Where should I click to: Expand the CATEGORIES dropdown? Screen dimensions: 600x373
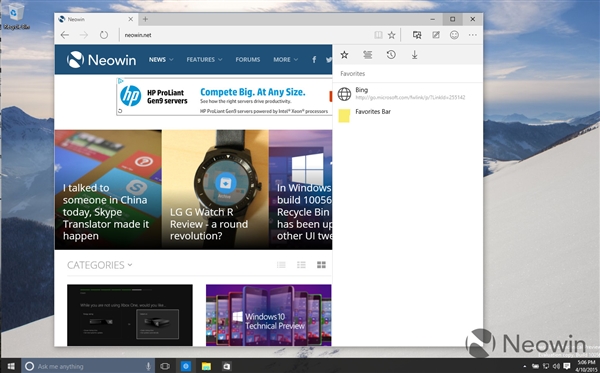(100, 265)
